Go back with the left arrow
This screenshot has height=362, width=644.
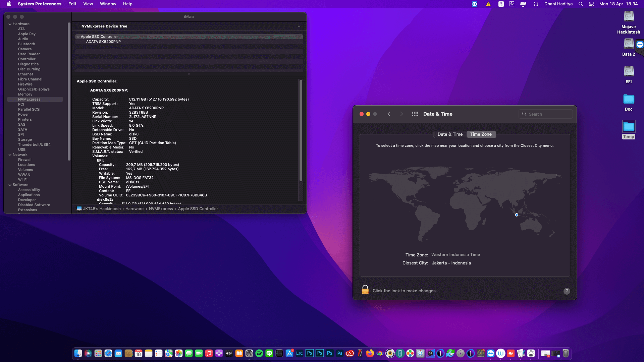[x=389, y=114]
